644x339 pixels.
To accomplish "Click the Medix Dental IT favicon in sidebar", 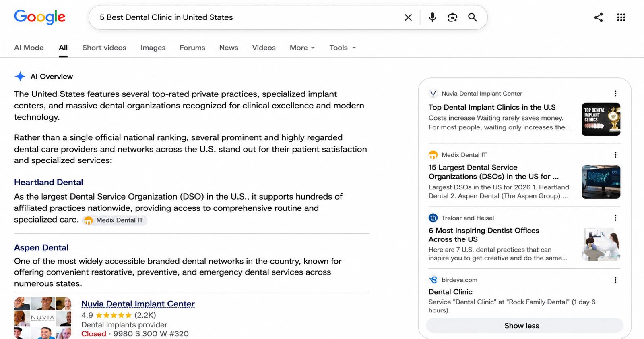I will click(433, 155).
